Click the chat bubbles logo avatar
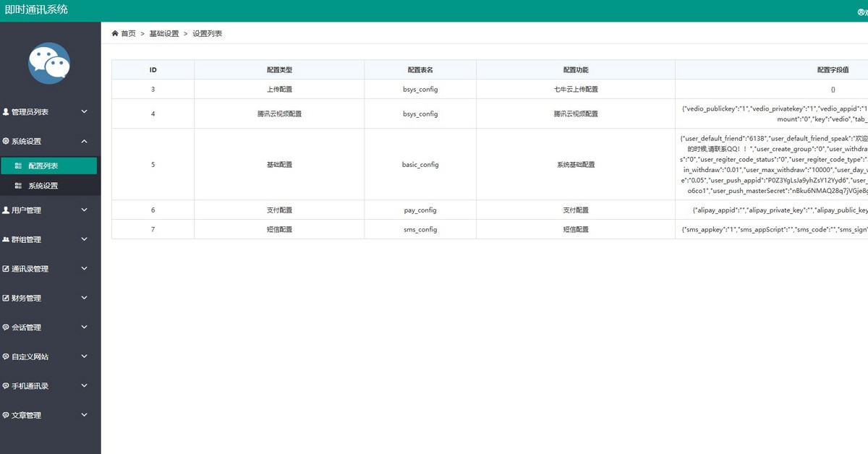Image resolution: width=868 pixels, height=454 pixels. point(49,64)
